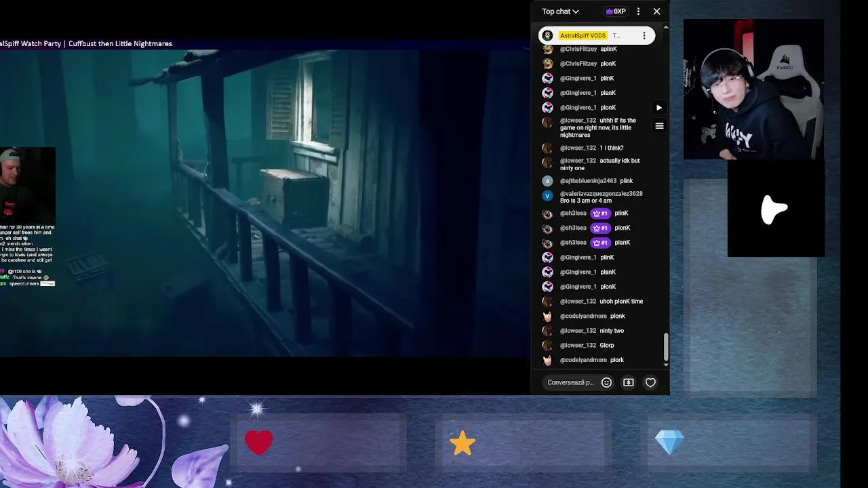Image resolution: width=868 pixels, height=488 pixels.
Task: Click @codelyandmore avatar on plonk message
Action: click(547, 317)
